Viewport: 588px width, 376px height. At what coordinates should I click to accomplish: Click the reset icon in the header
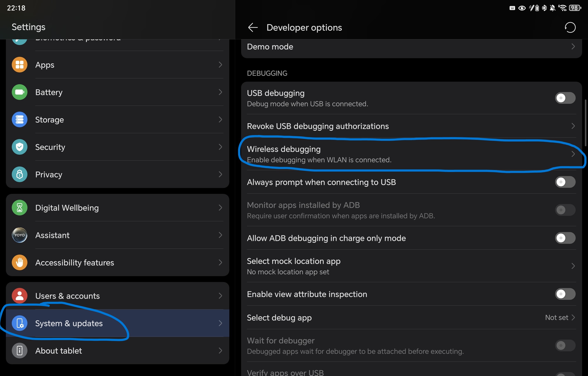(x=570, y=27)
